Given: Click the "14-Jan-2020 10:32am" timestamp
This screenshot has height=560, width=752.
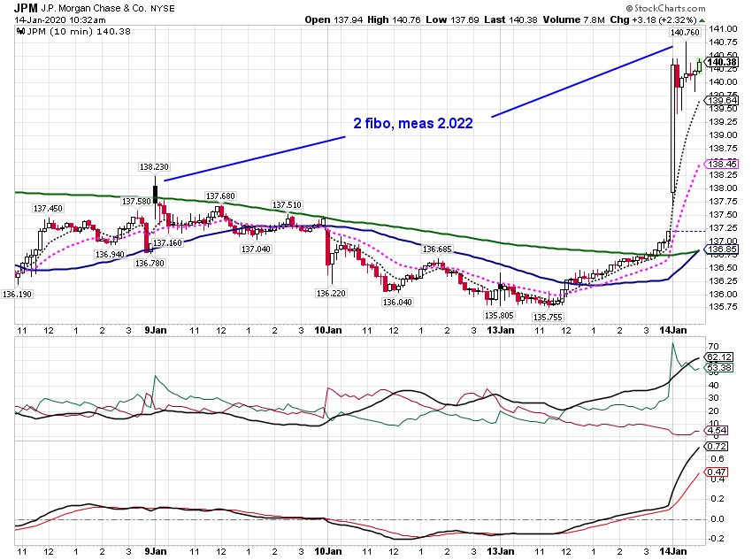Looking at the screenshot, I should coord(60,20).
